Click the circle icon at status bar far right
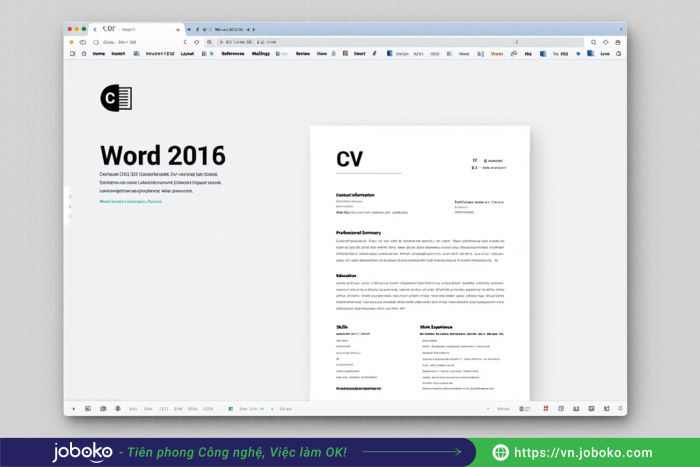This screenshot has height=467, width=700. point(620,409)
